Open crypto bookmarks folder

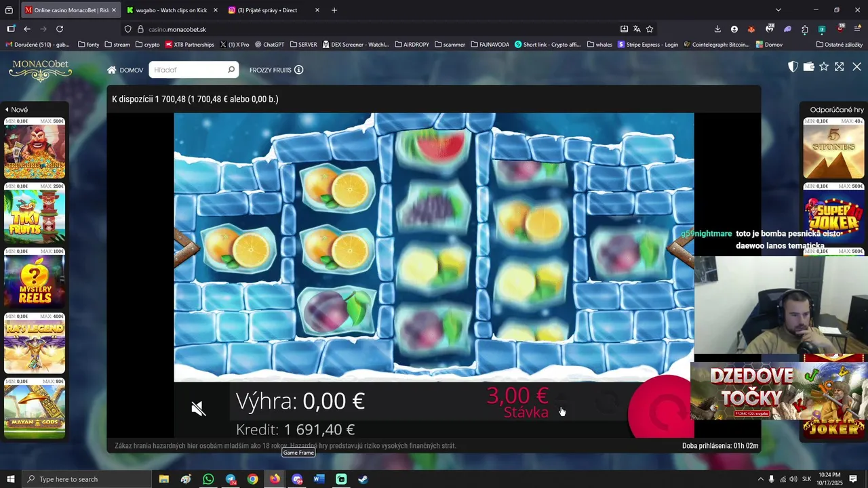pos(148,45)
